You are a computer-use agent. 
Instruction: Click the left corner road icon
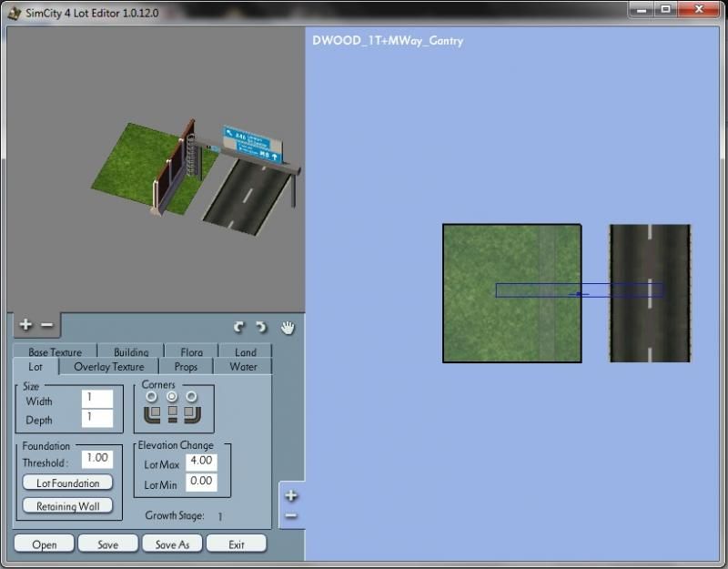tap(152, 414)
